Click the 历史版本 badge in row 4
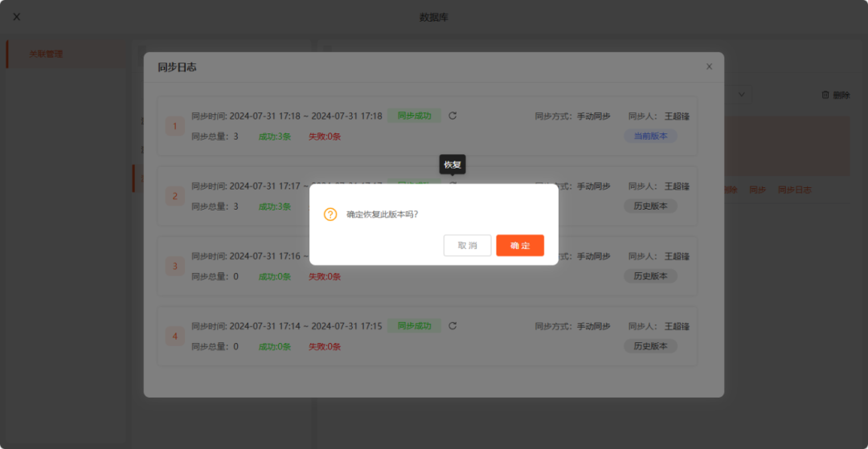This screenshot has width=868, height=449. (650, 346)
